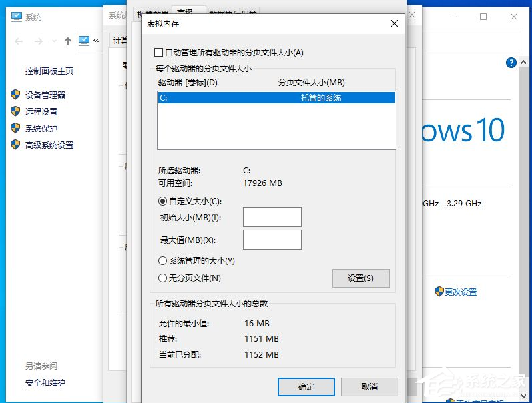
Task: Open 高级系统设置 link text
Action: (49, 145)
